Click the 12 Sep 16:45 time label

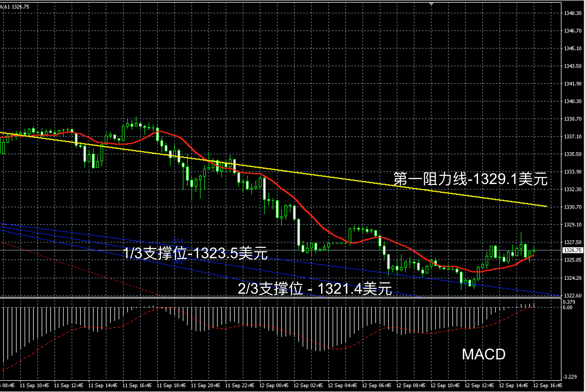[548, 386]
